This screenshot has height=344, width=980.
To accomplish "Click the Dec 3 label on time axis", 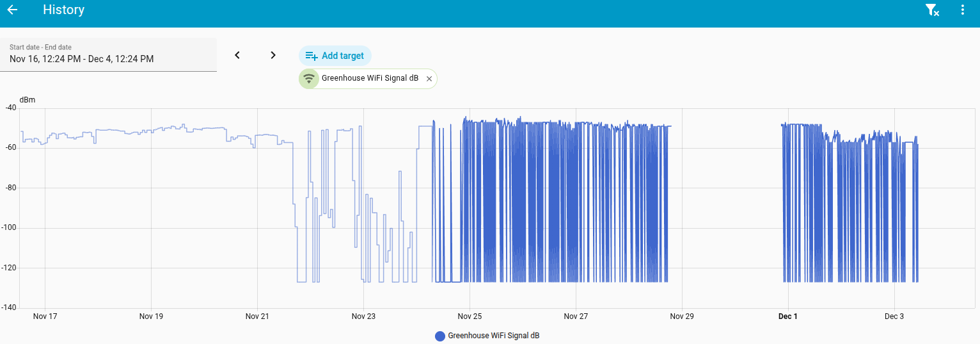I will [894, 316].
